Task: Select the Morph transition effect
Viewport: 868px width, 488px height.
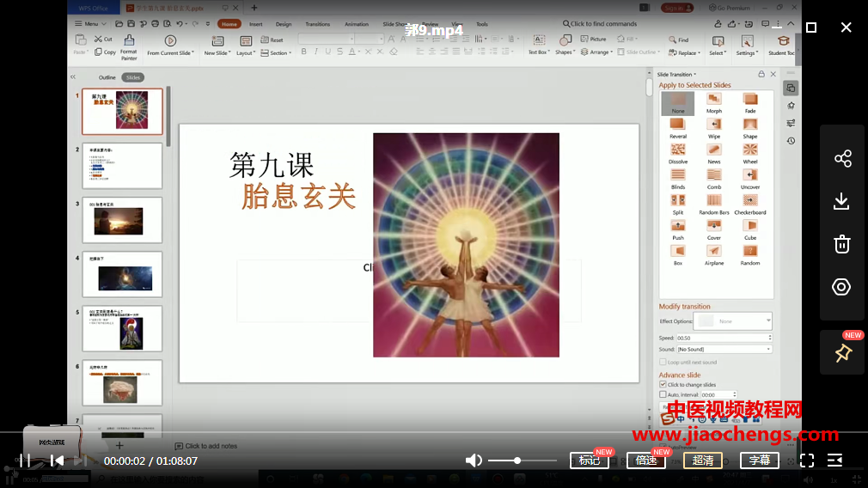Action: [x=713, y=103]
